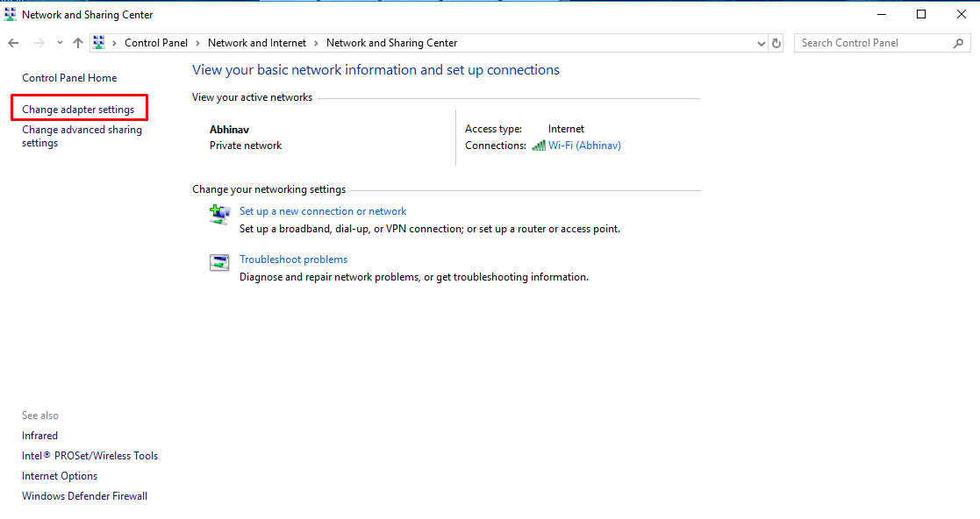Click the Troubleshoot problems icon

pyautogui.click(x=219, y=262)
